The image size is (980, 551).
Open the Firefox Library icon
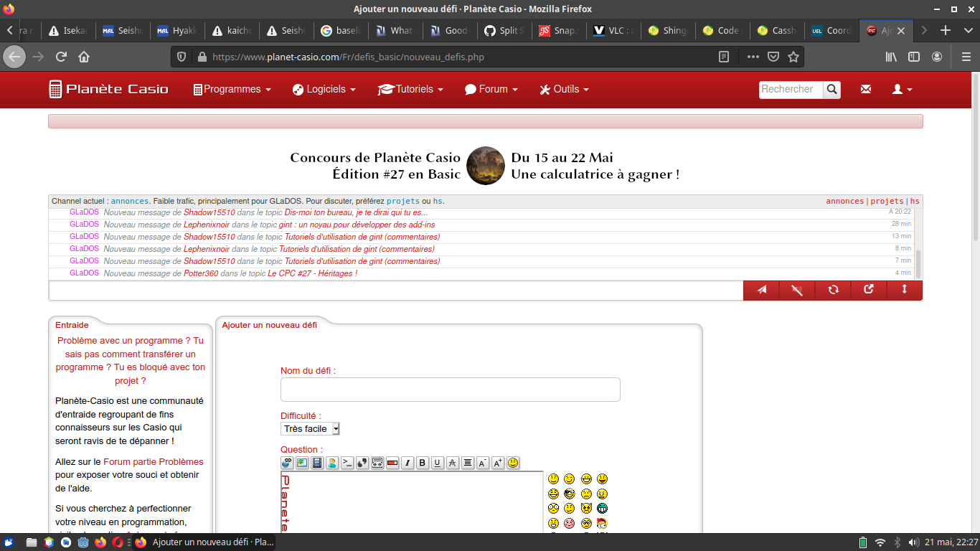click(891, 57)
